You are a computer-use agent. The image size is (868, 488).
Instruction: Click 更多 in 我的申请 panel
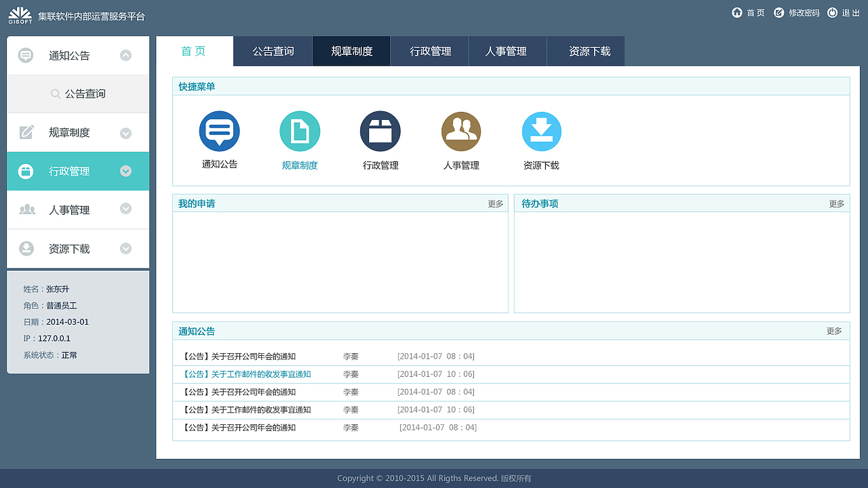[496, 204]
